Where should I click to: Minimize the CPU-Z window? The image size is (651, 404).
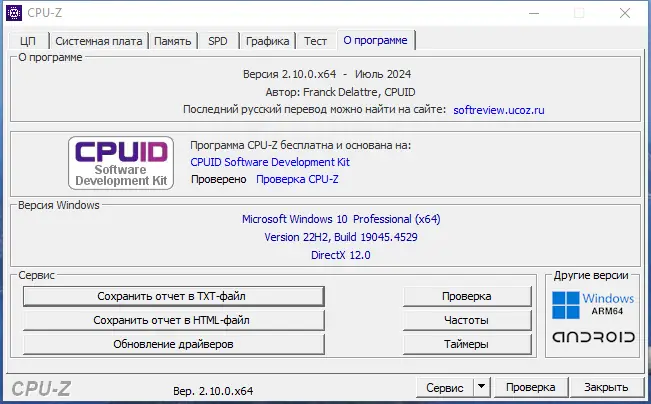534,13
